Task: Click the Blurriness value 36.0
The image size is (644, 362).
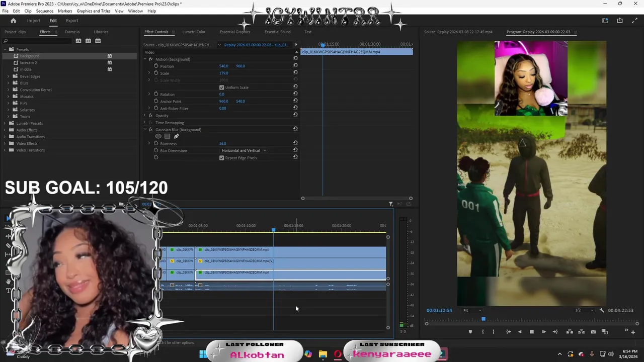Action: click(x=222, y=143)
